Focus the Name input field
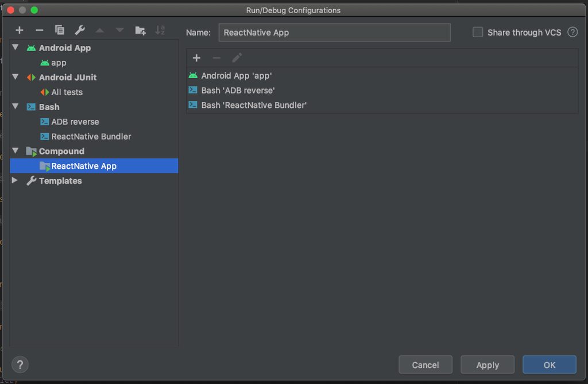 coord(335,32)
